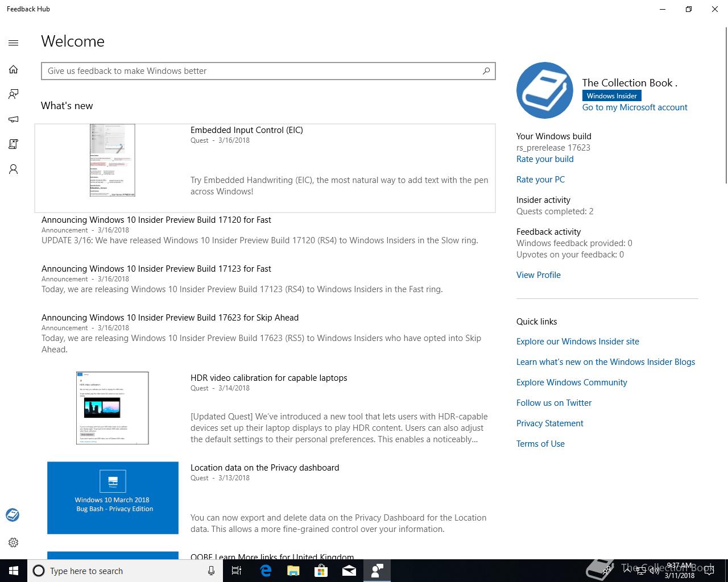Click the Collection Book account icon in sidebar
728x582 pixels.
(13, 515)
